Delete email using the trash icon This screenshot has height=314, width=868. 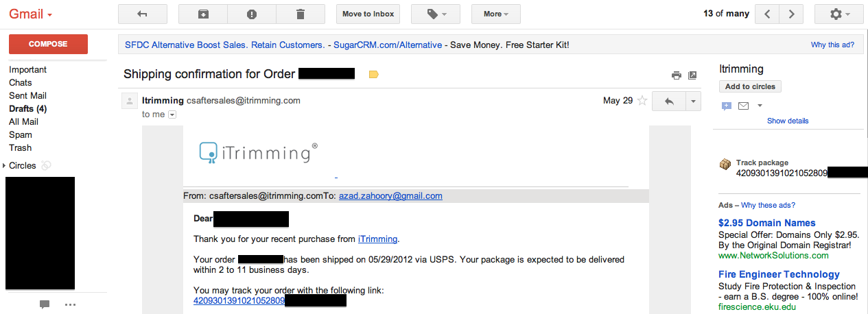click(300, 14)
